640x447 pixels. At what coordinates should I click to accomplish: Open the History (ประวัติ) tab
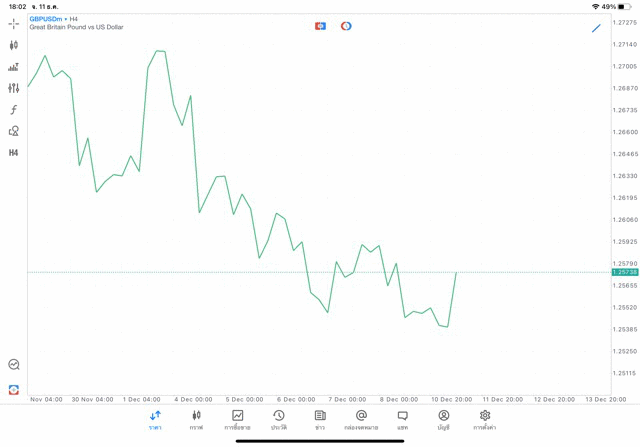279,420
